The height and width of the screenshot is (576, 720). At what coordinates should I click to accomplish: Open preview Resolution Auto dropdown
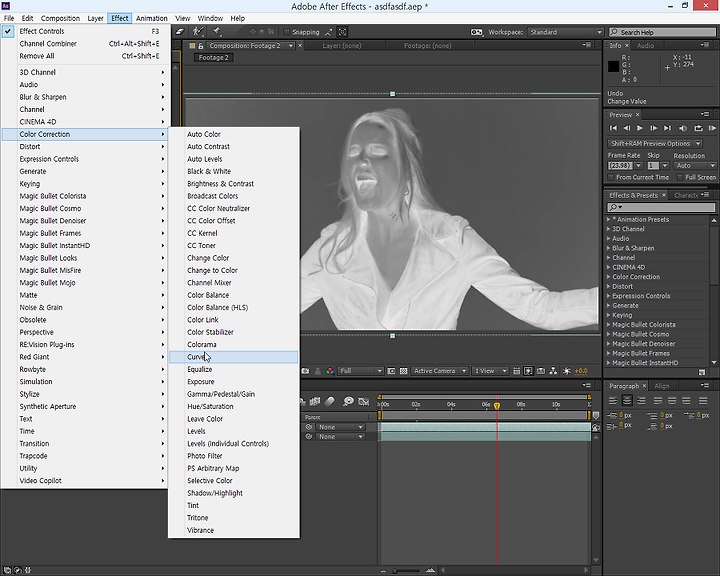coord(696,166)
